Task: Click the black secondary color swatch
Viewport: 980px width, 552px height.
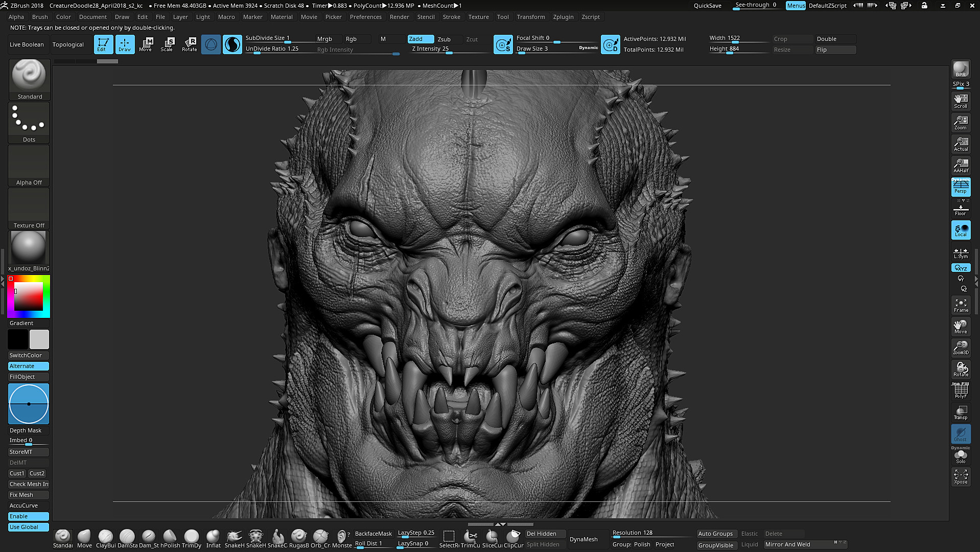Action: pyautogui.click(x=18, y=339)
